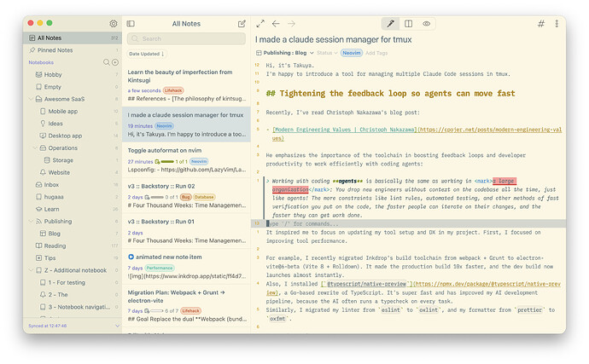Open the Toggle autoformat on nvim note

186,160
